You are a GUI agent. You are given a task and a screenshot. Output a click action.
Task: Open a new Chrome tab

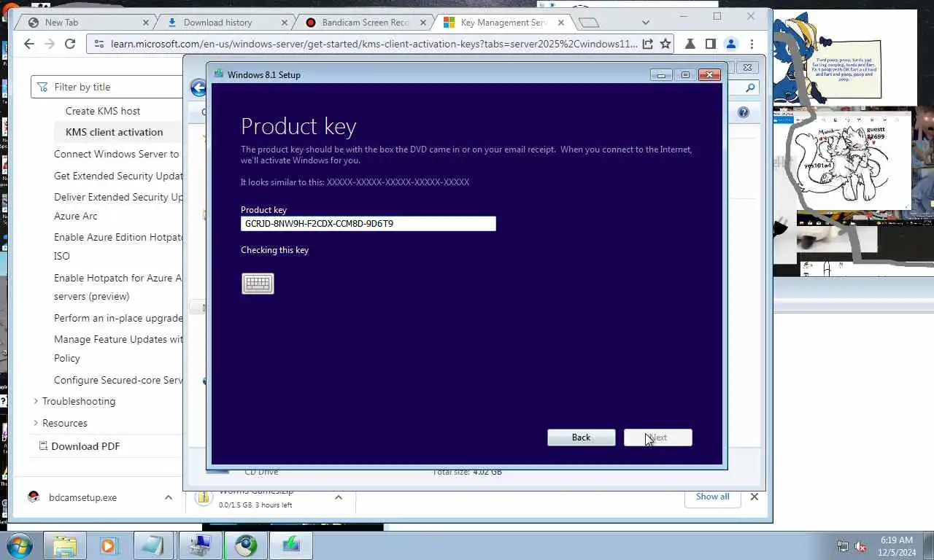pyautogui.click(x=588, y=23)
